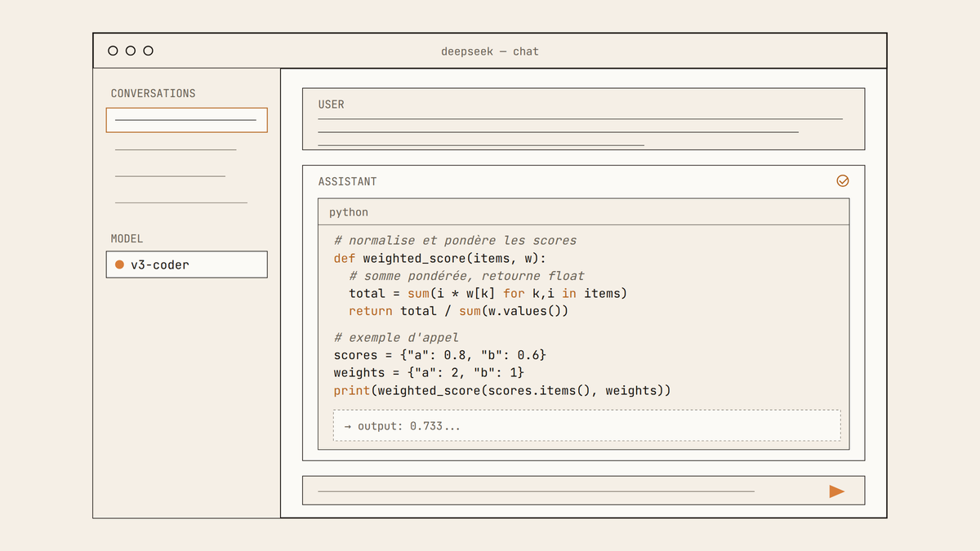Click the python language label

pyautogui.click(x=349, y=212)
